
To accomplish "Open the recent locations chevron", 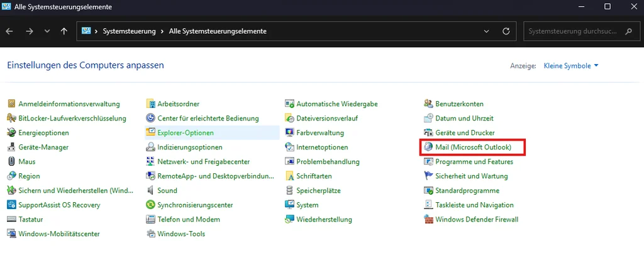I will (x=47, y=31).
